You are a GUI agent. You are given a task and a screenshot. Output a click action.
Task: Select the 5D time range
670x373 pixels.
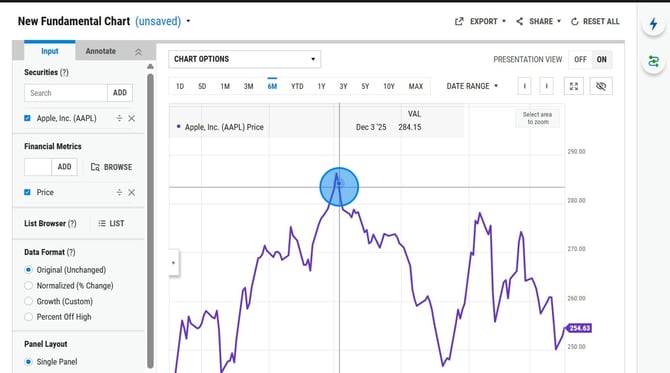[x=202, y=86]
